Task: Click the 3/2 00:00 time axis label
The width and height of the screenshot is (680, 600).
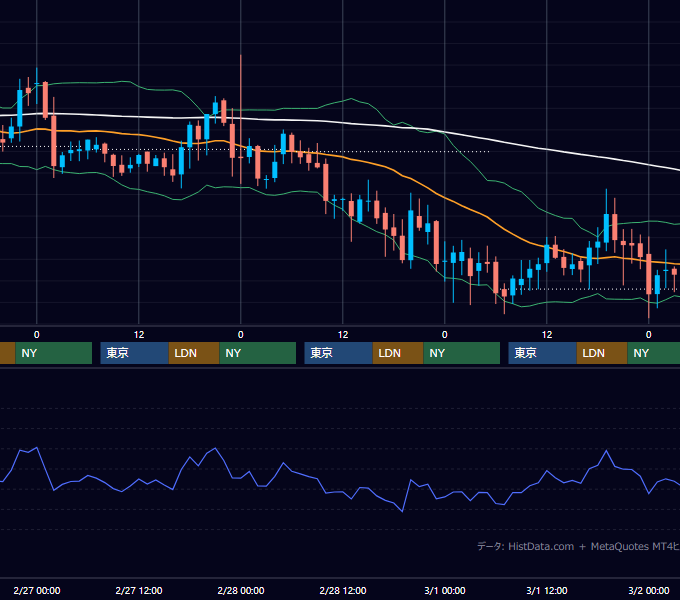Action: pos(649,590)
